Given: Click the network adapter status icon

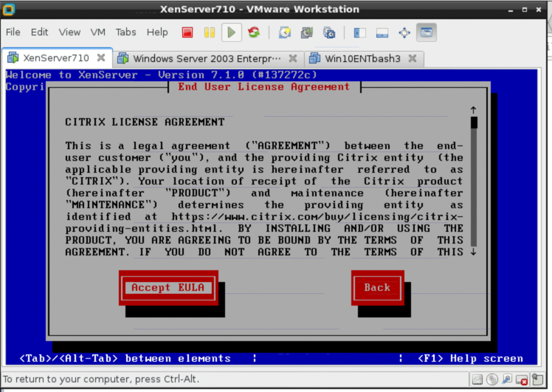Looking at the screenshot, I should pyautogui.click(x=507, y=379).
